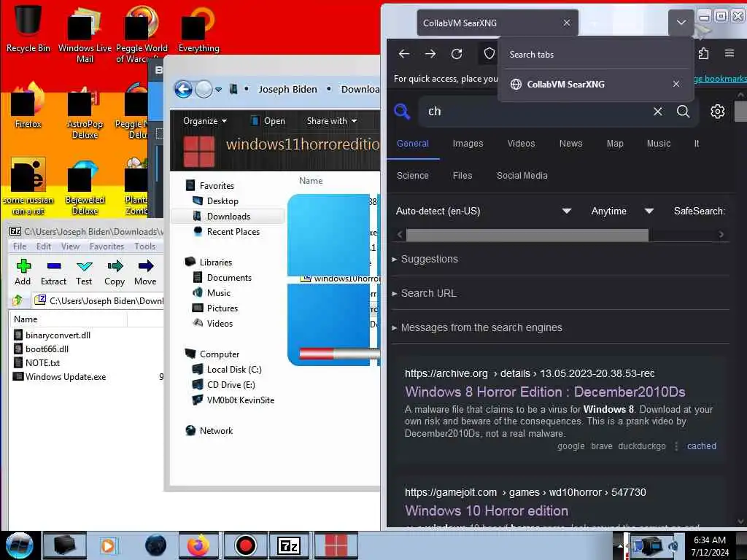The width and height of the screenshot is (747, 560).
Task: Clear the SearXNG search query
Action: 657,112
